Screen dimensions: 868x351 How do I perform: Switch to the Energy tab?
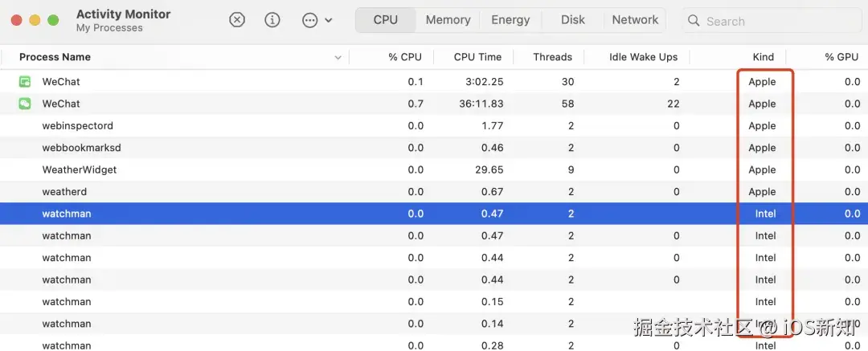[x=510, y=20]
